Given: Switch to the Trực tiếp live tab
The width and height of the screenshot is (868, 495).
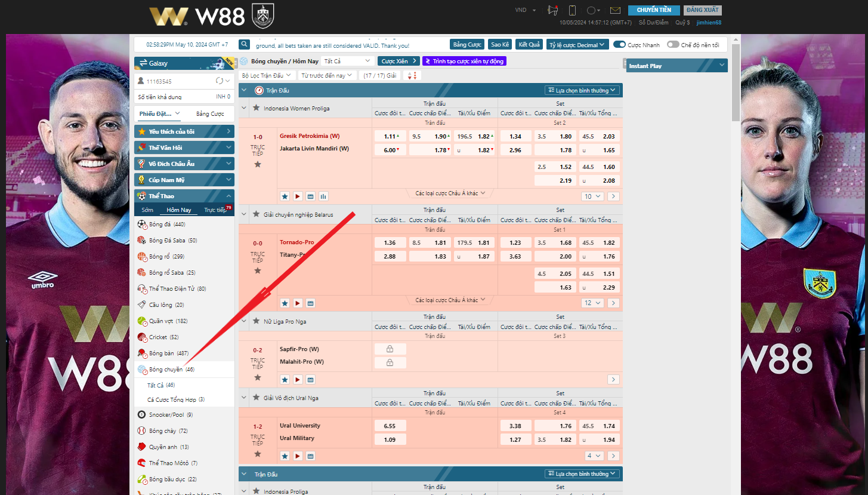Looking at the screenshot, I should [x=215, y=210].
